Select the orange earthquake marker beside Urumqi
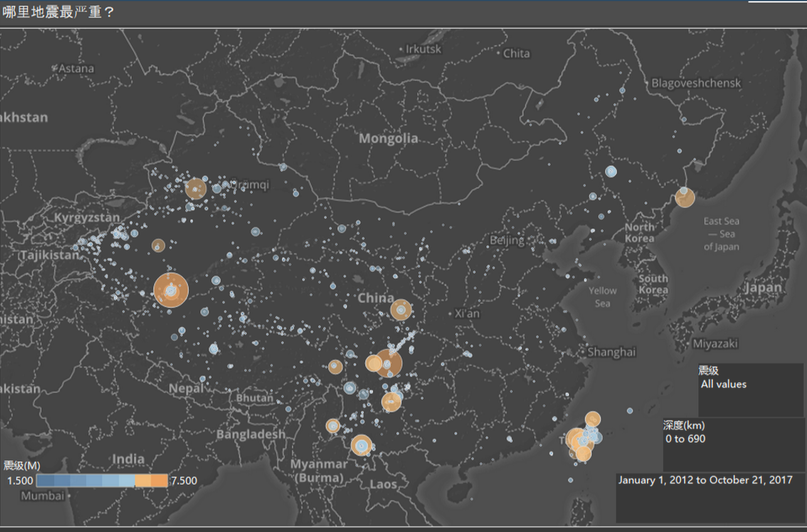 click(x=196, y=189)
